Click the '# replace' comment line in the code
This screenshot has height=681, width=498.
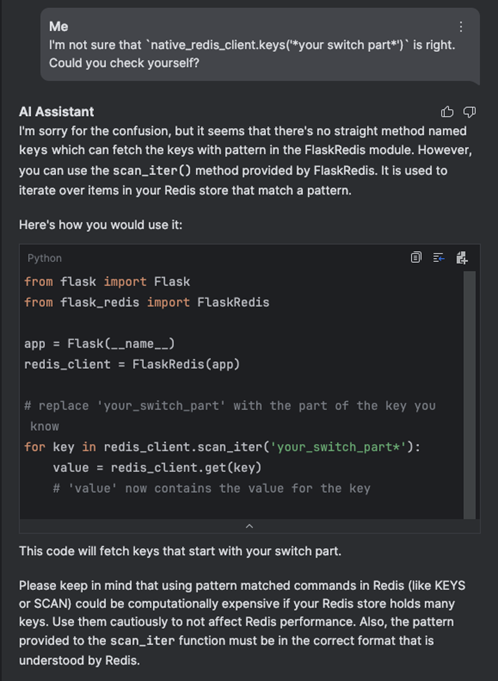point(230,416)
